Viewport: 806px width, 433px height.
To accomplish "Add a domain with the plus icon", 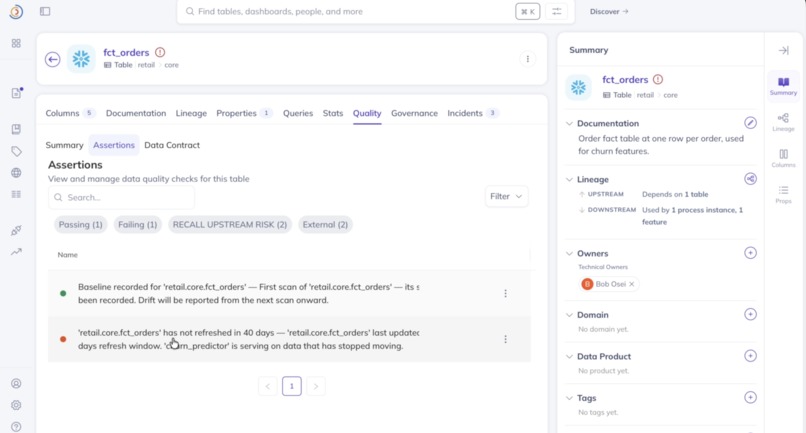I will [750, 314].
